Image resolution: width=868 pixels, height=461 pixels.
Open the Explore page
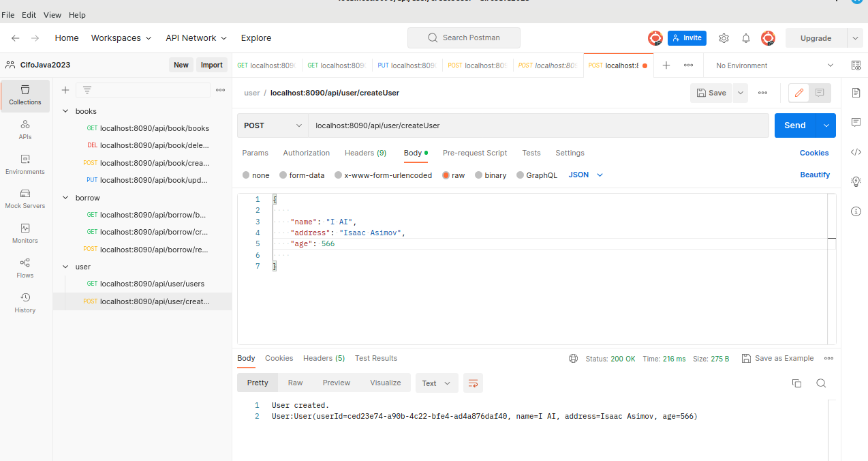point(256,38)
